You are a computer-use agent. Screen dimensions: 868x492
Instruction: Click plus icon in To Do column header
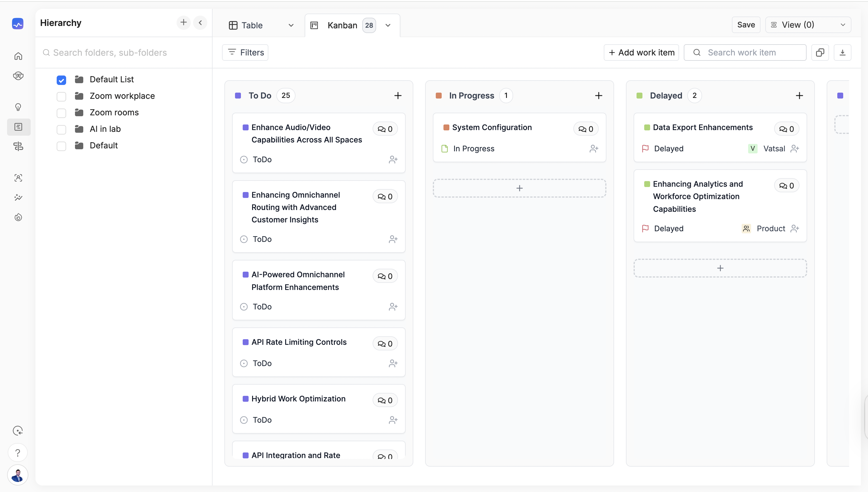[398, 96]
